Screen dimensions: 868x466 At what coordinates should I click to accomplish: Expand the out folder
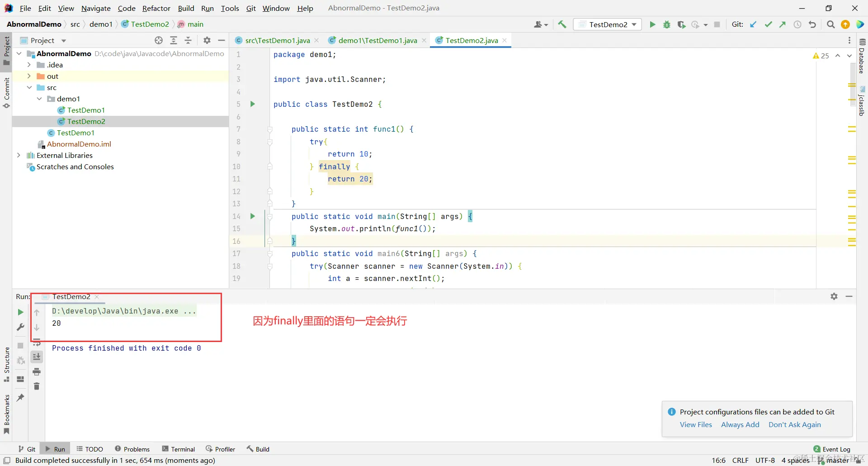click(29, 76)
